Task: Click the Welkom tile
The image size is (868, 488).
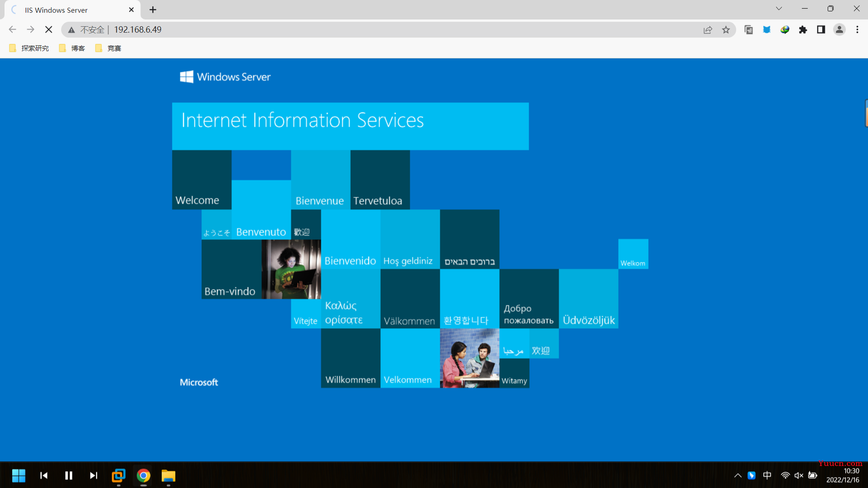Action: pyautogui.click(x=633, y=254)
